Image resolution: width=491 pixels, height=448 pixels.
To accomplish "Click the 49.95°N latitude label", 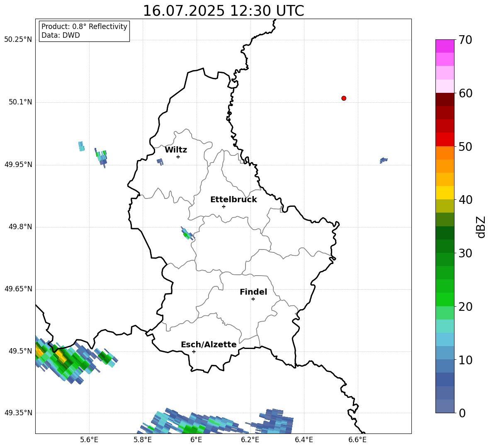I will point(18,165).
